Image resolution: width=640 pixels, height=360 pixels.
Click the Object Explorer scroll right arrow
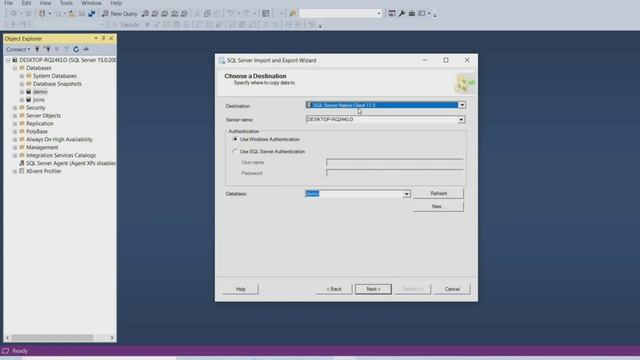point(112,338)
